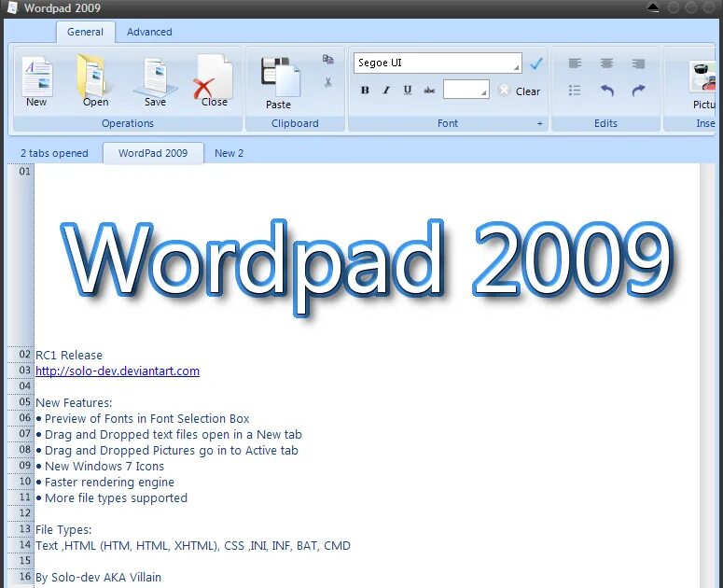
Task: Insert a bulleted list
Action: click(575, 91)
